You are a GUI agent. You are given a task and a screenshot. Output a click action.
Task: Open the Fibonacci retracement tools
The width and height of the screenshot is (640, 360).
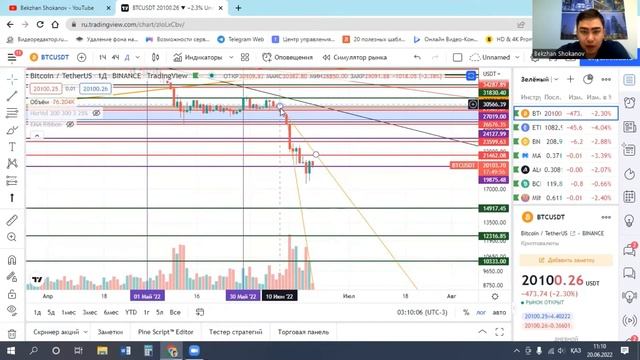pyautogui.click(x=12, y=113)
